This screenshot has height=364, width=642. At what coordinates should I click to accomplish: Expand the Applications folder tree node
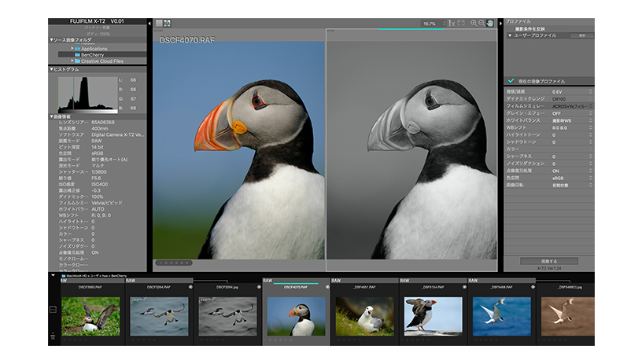(72, 48)
